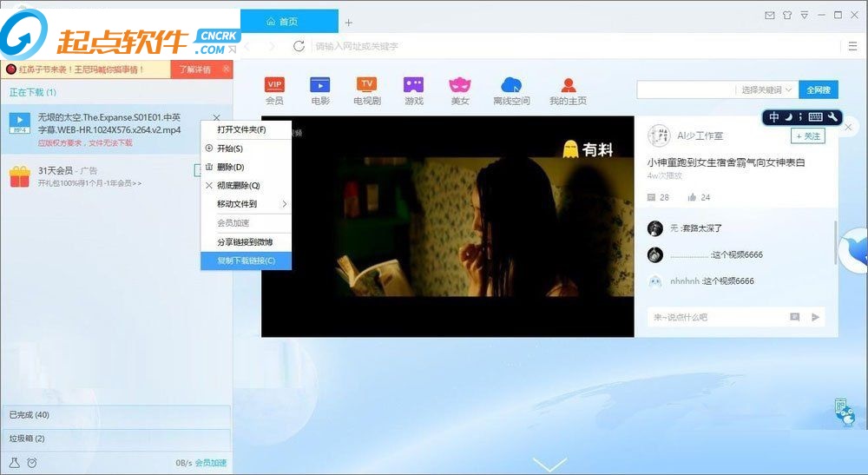Toggle IME Chinese mode 中
868x475 pixels.
coord(774,117)
